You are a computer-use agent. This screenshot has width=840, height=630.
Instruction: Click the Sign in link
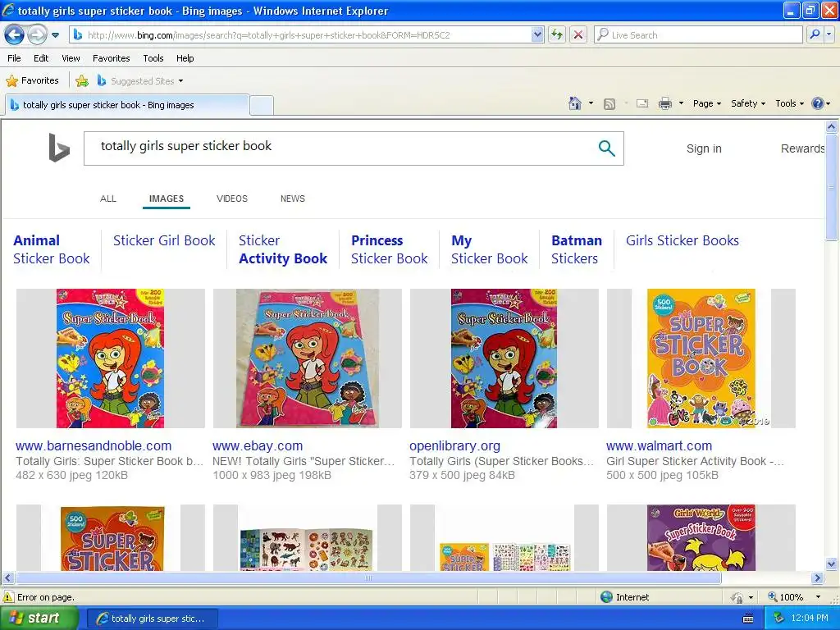[704, 148]
